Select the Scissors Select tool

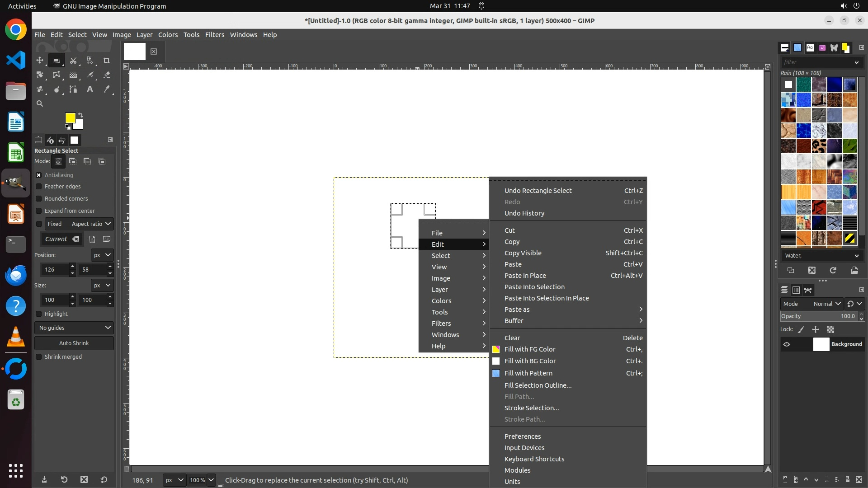[73, 60]
